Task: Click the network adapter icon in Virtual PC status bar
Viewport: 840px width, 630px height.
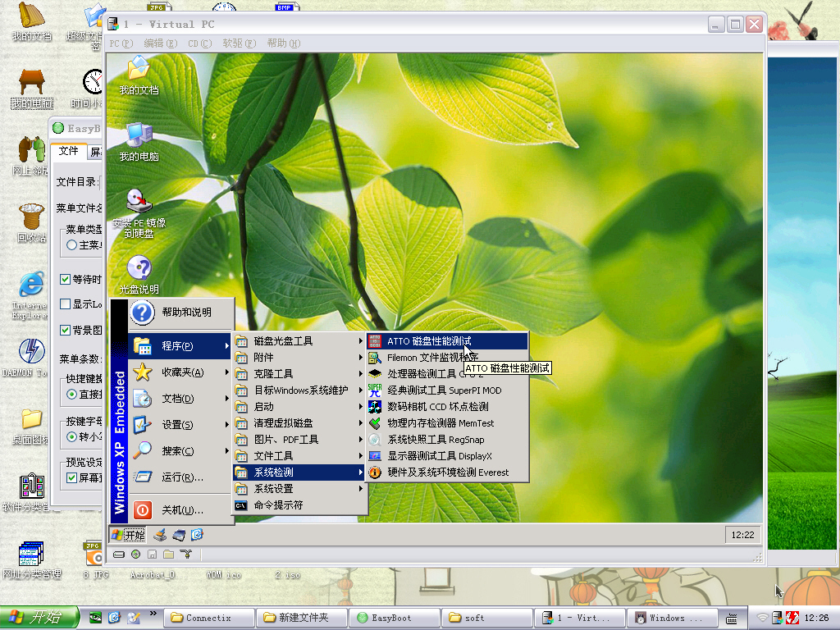Action: pyautogui.click(x=185, y=555)
